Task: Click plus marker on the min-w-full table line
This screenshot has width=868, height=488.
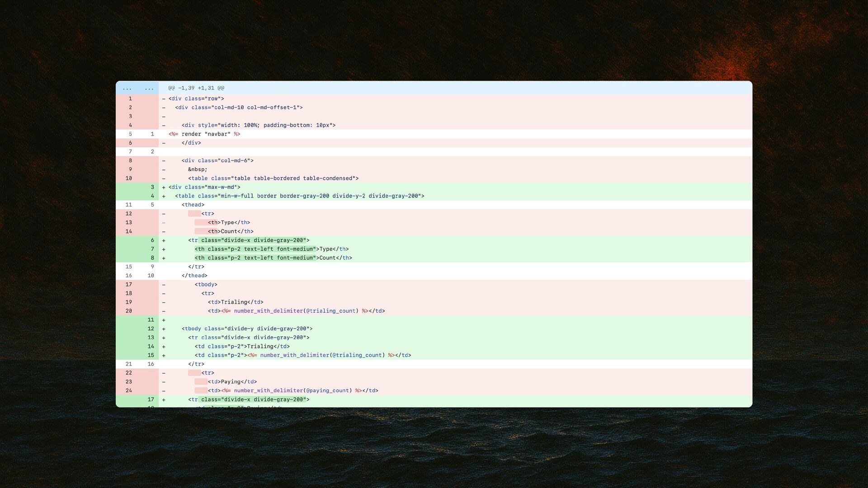Action: 164,196
